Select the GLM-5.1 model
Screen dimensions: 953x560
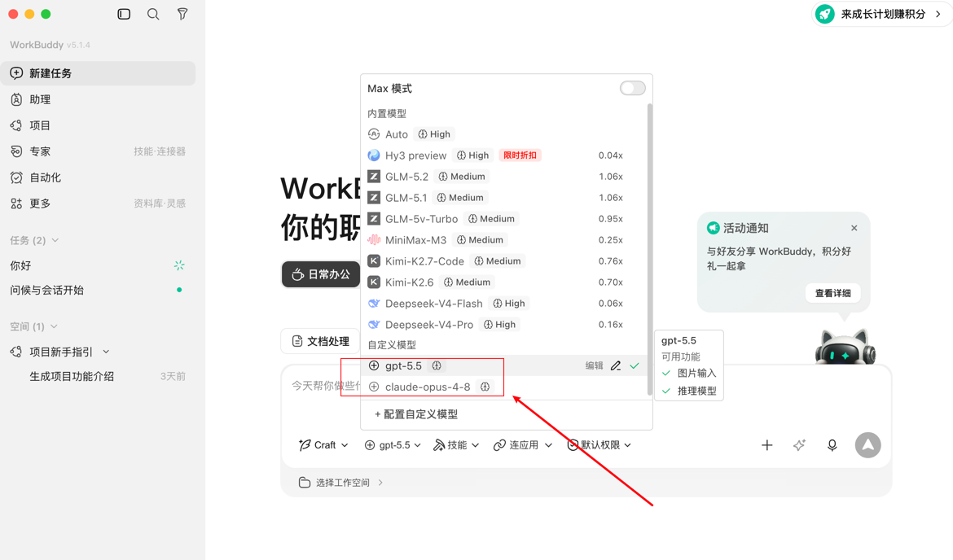(504, 198)
